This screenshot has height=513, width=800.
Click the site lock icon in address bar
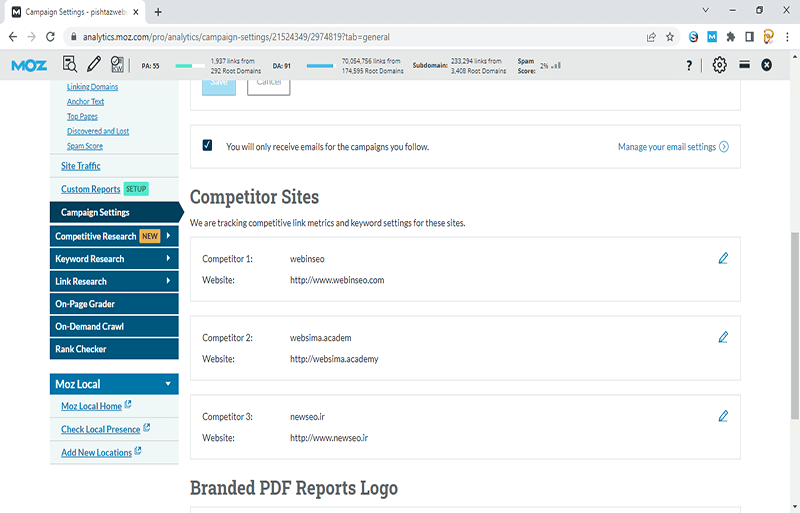point(73,37)
